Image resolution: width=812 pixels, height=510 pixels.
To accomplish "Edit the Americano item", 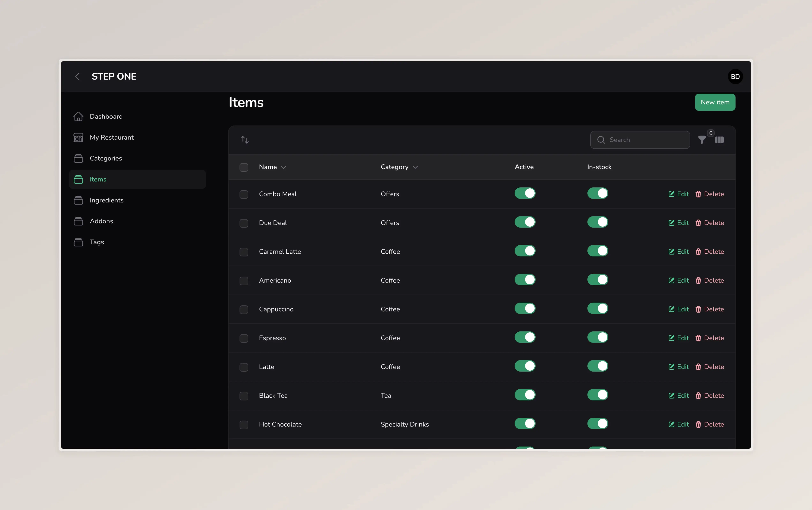I will (x=679, y=280).
